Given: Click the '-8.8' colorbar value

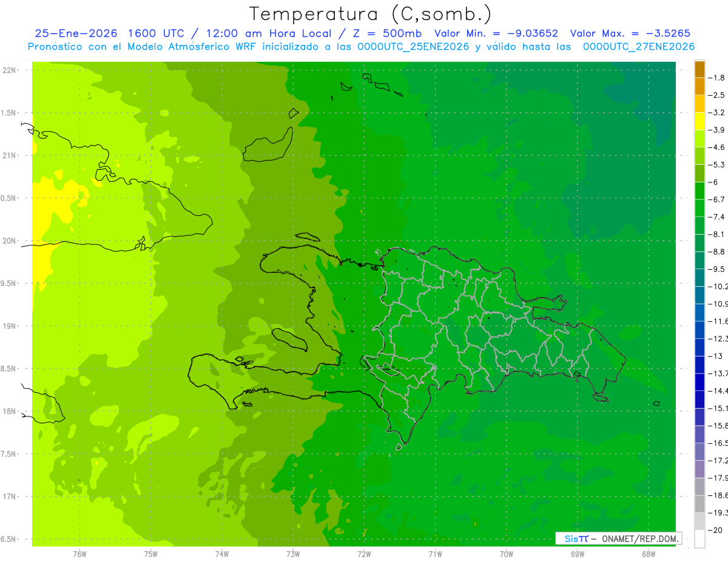Looking at the screenshot, I should [x=717, y=252].
